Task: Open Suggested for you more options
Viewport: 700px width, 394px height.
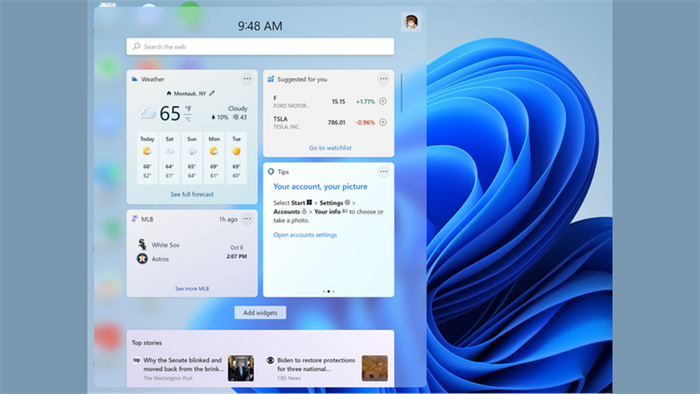Action: coord(383,79)
